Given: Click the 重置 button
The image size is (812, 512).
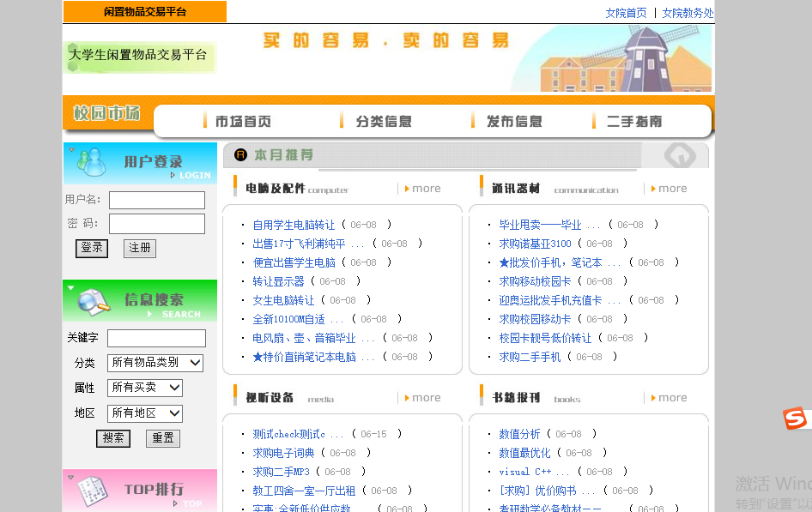Looking at the screenshot, I should (x=162, y=438).
